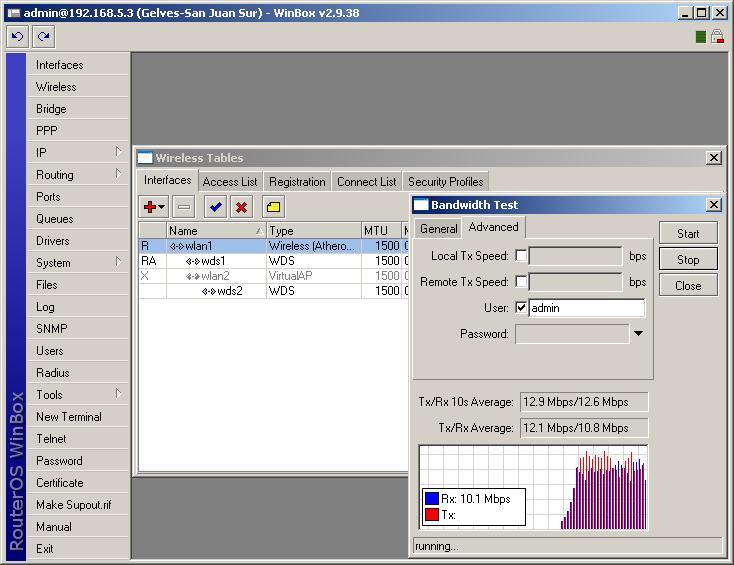The height and width of the screenshot is (565, 734).
Task: Close the Wireless Tables window
Action: pos(713,158)
